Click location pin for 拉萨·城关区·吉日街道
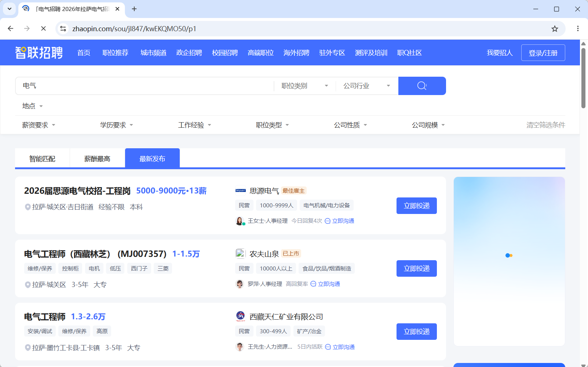 click(x=28, y=207)
